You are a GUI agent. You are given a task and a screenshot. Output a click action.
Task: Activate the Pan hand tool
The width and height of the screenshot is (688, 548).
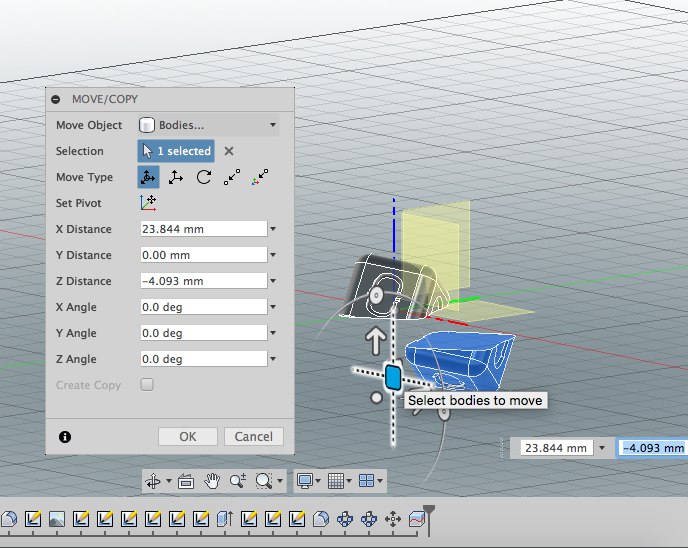tap(212, 481)
